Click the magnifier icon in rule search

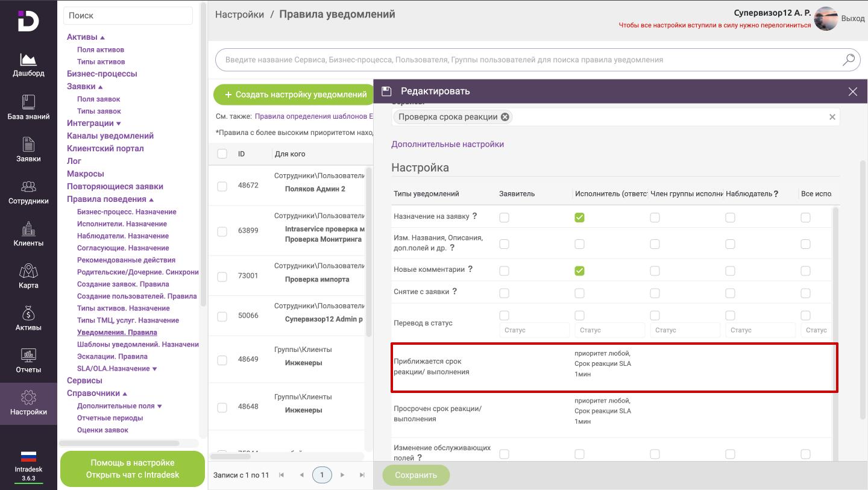pos(849,60)
